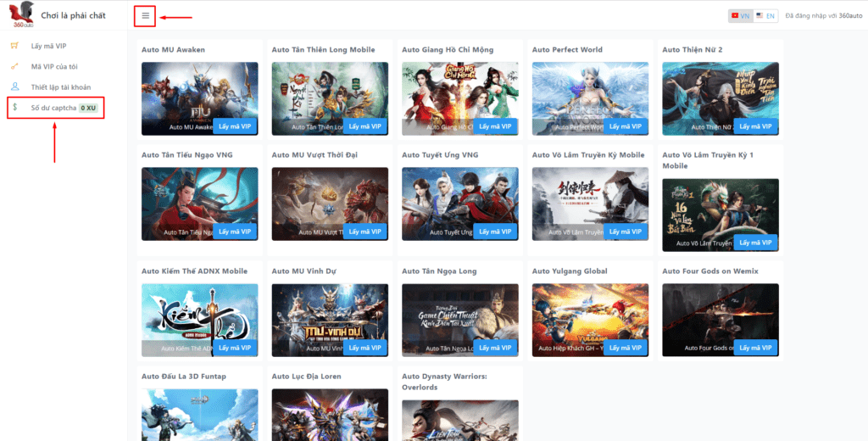868x441 pixels.
Task: Get VIP code for Auto Tân Tiếu Ngạo VNG
Action: tap(235, 232)
